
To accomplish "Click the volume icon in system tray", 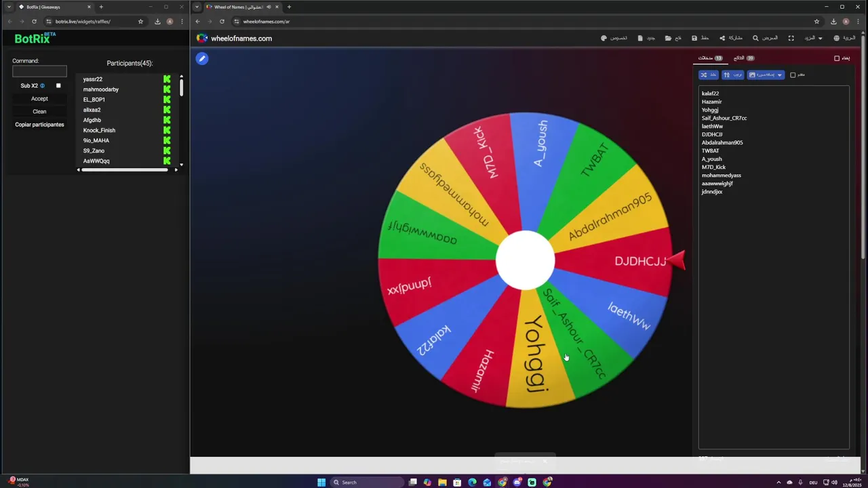I will click(x=834, y=483).
